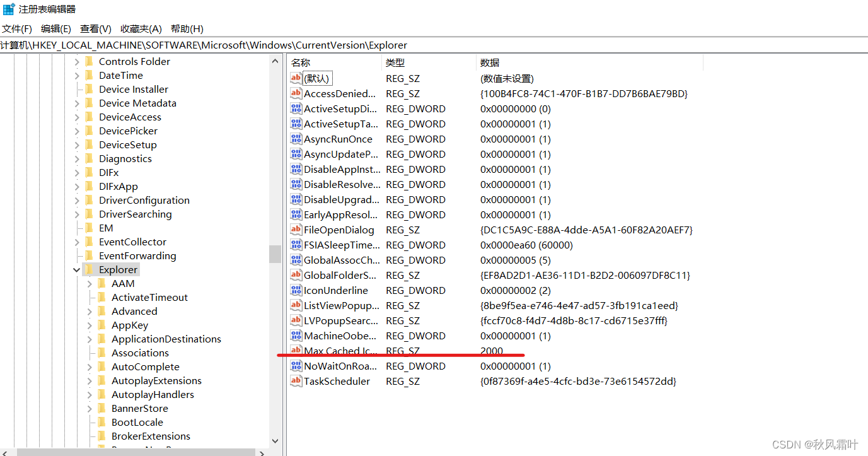Click the tree pane scroll up arrow
868x456 pixels.
[x=275, y=61]
